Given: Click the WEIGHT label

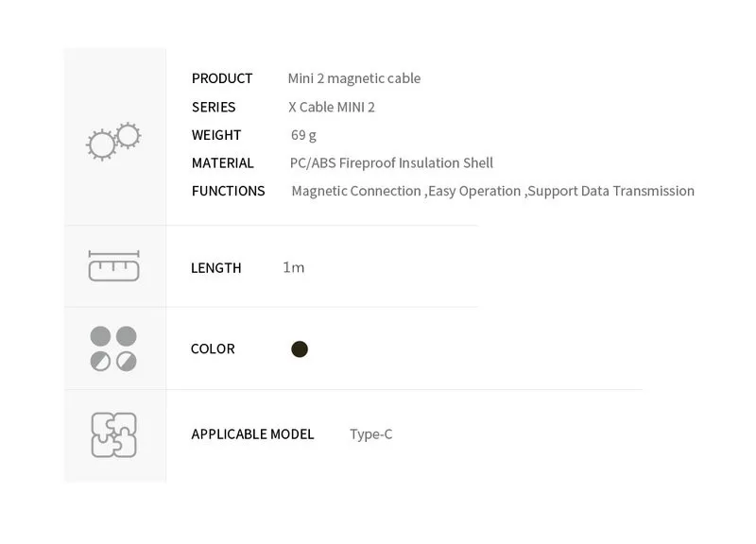Looking at the screenshot, I should (216, 135).
